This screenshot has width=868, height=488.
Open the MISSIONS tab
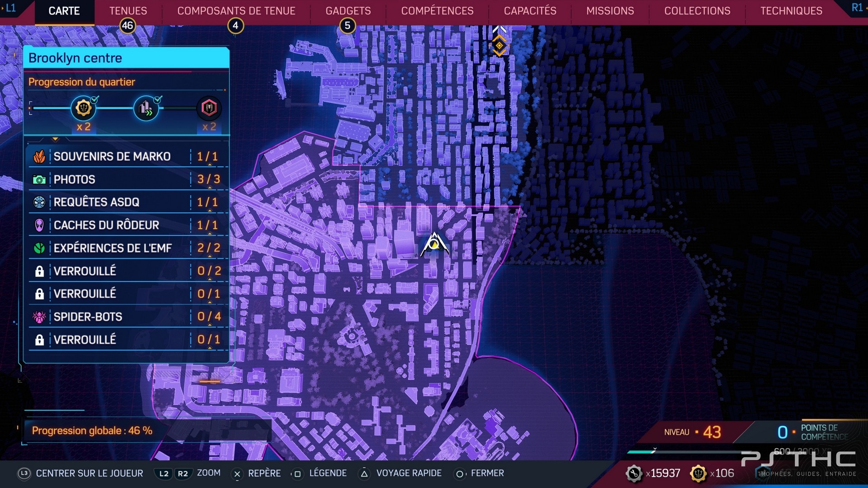click(610, 11)
